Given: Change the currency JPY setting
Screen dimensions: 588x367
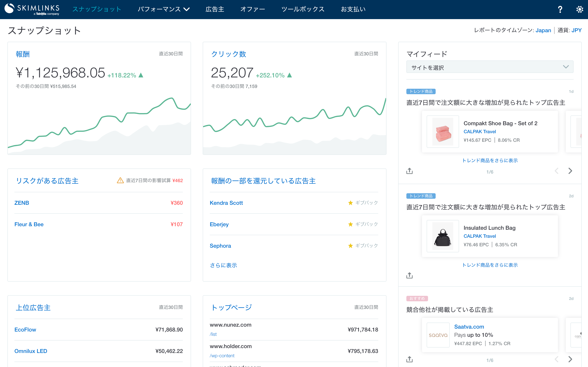Looking at the screenshot, I should [x=576, y=30].
